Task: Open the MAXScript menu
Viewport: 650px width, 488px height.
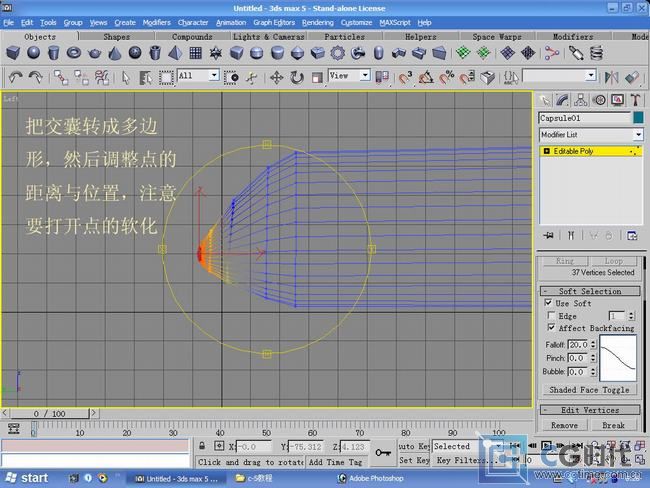Action: click(395, 22)
